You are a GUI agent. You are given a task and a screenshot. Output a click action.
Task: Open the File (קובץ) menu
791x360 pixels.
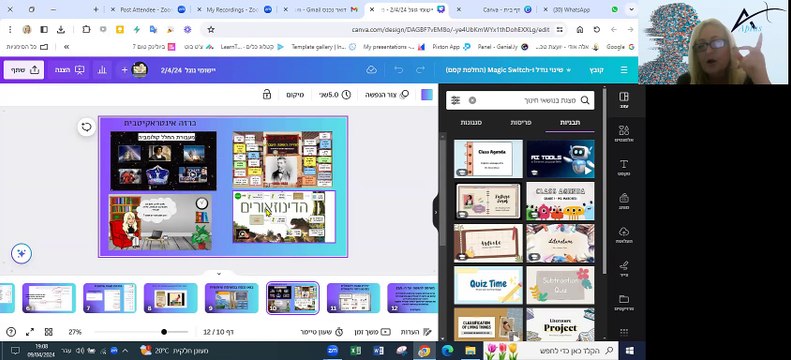coord(597,70)
